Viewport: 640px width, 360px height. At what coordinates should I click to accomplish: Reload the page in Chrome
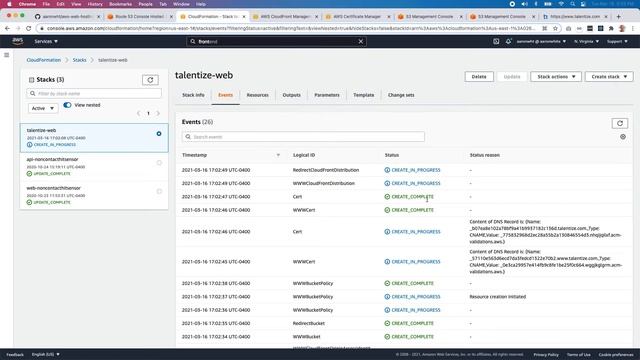28,28
